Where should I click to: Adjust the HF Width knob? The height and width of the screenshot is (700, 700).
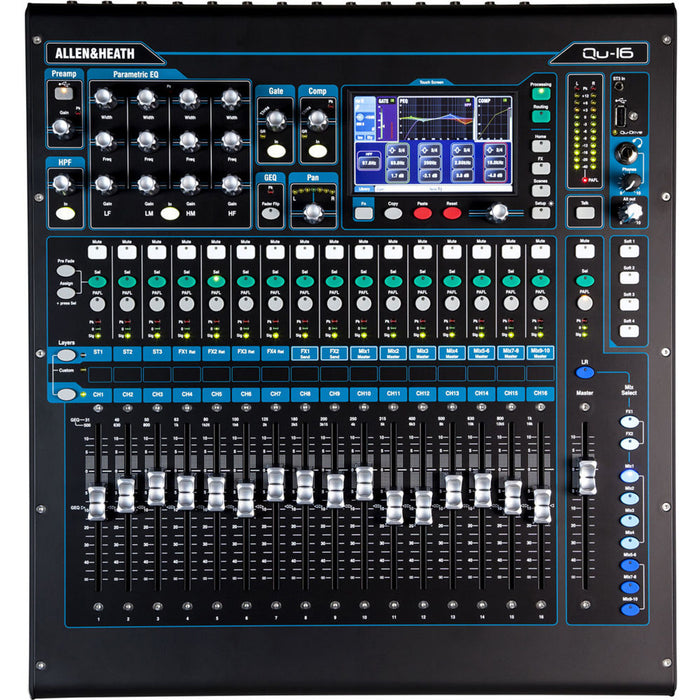click(x=231, y=97)
